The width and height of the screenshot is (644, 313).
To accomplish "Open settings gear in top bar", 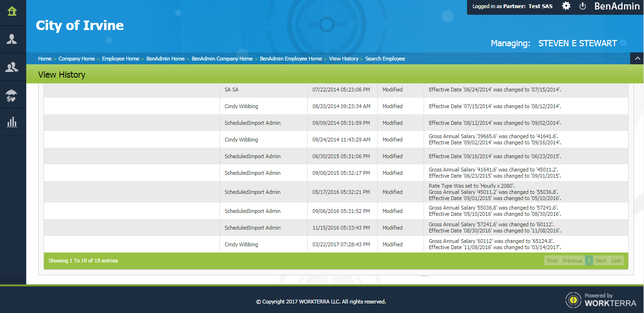I will pos(566,6).
